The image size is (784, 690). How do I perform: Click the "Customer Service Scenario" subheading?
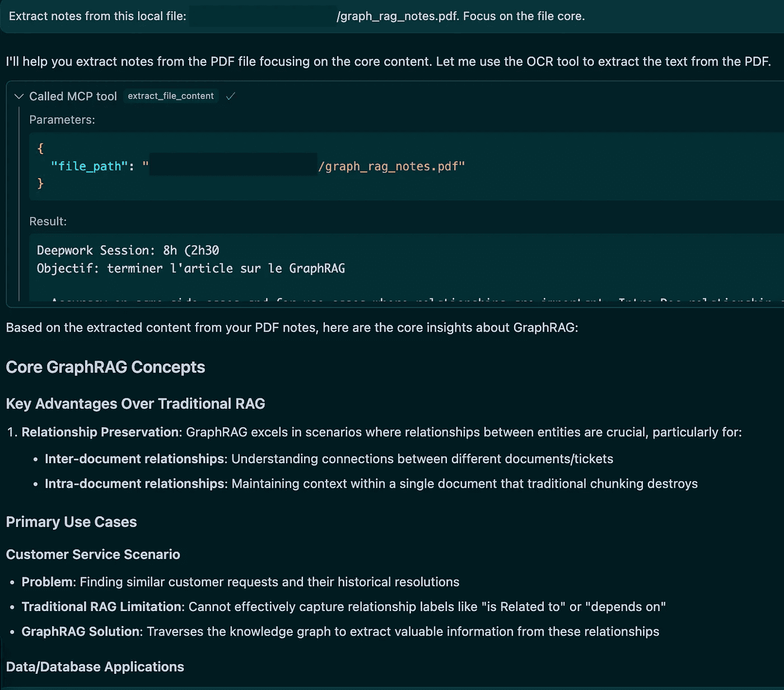coord(93,554)
